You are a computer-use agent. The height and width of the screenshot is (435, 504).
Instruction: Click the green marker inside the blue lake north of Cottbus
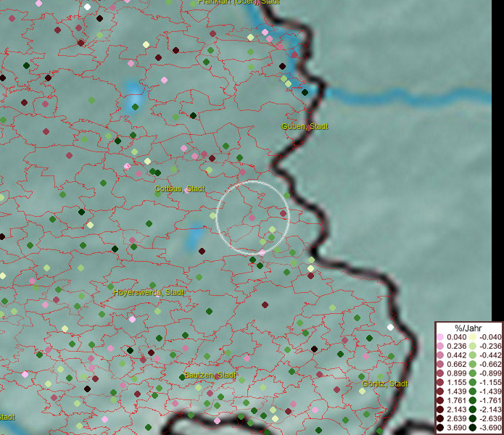point(136,107)
